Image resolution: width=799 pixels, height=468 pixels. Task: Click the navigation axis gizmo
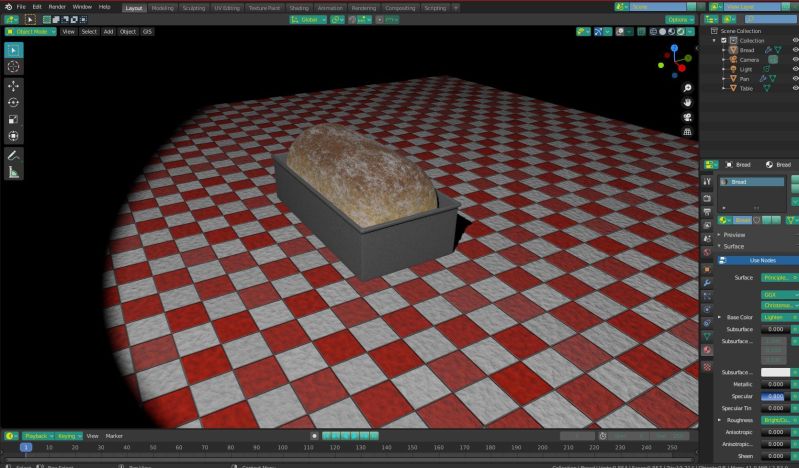pyautogui.click(x=675, y=61)
